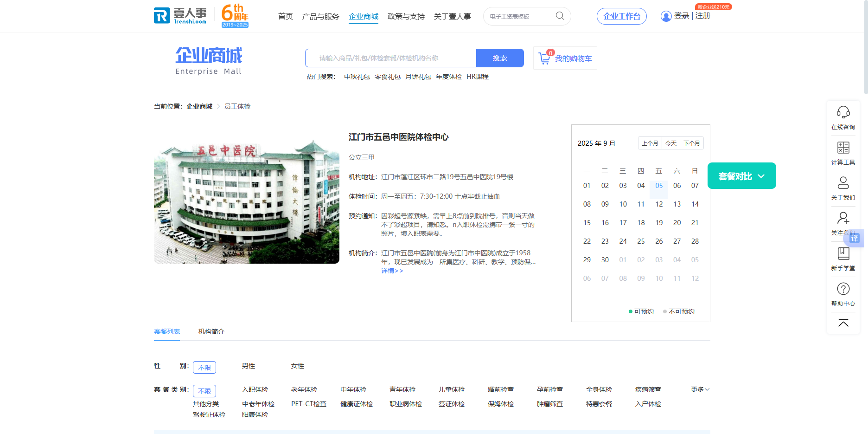Select 不限 for 性别 filter
This screenshot has width=868, height=434.
point(204,367)
